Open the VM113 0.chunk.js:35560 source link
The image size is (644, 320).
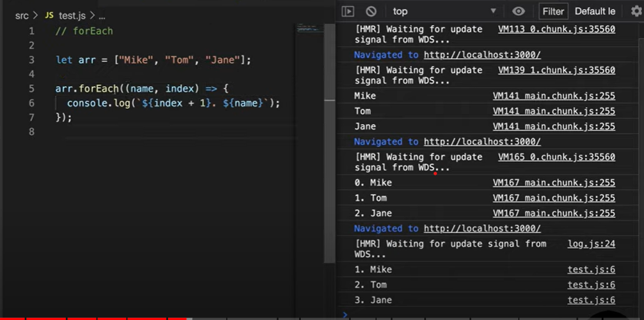556,29
